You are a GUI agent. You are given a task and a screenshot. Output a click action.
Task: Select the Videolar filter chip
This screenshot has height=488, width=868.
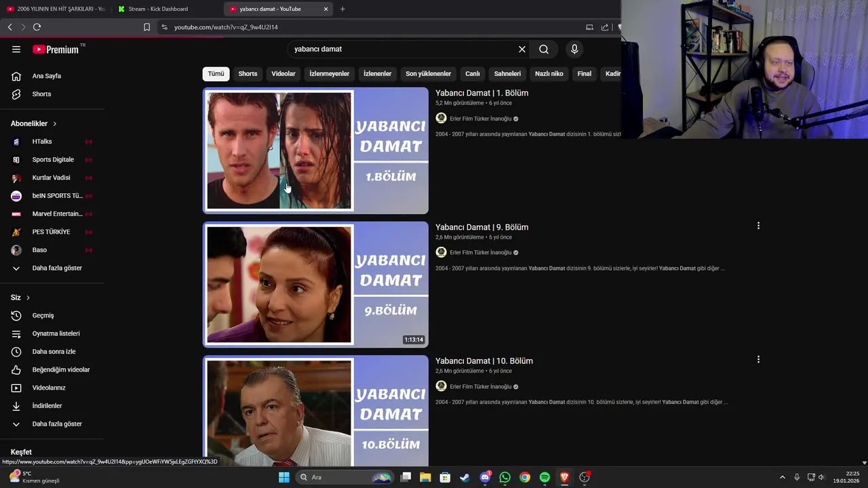pos(283,74)
